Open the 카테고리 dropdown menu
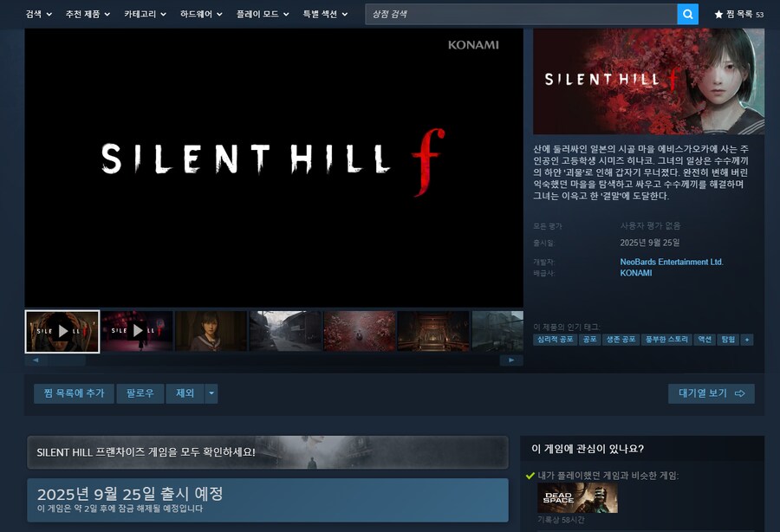The image size is (780, 532). [x=144, y=15]
